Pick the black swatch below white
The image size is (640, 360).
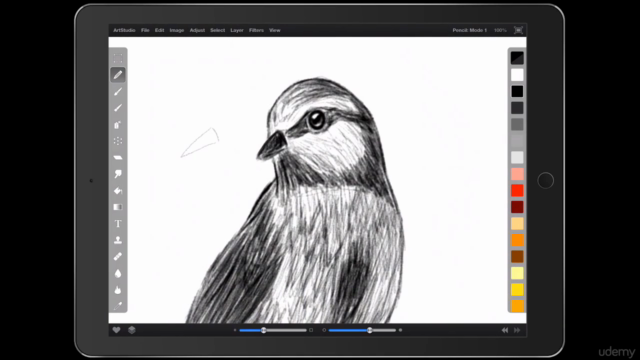[x=517, y=91]
